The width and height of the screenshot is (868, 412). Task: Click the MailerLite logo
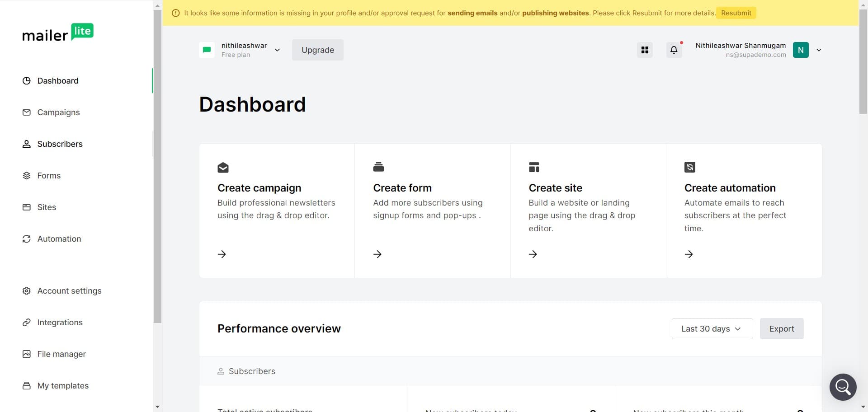click(58, 32)
